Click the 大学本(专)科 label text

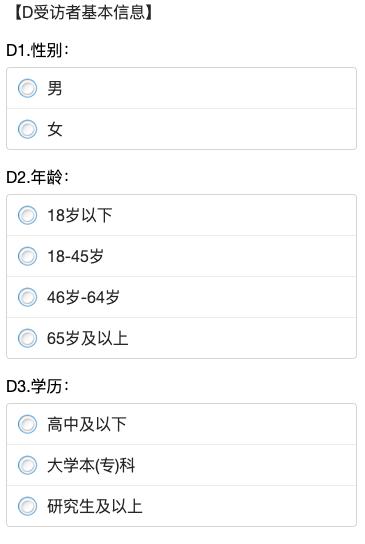tap(91, 465)
